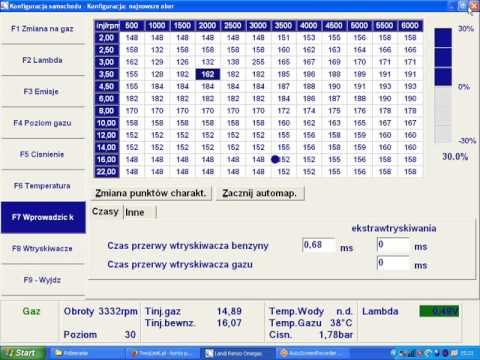The image size is (480, 360).
Task: Click the 3500 rpm column header
Action: pyautogui.click(x=284, y=26)
